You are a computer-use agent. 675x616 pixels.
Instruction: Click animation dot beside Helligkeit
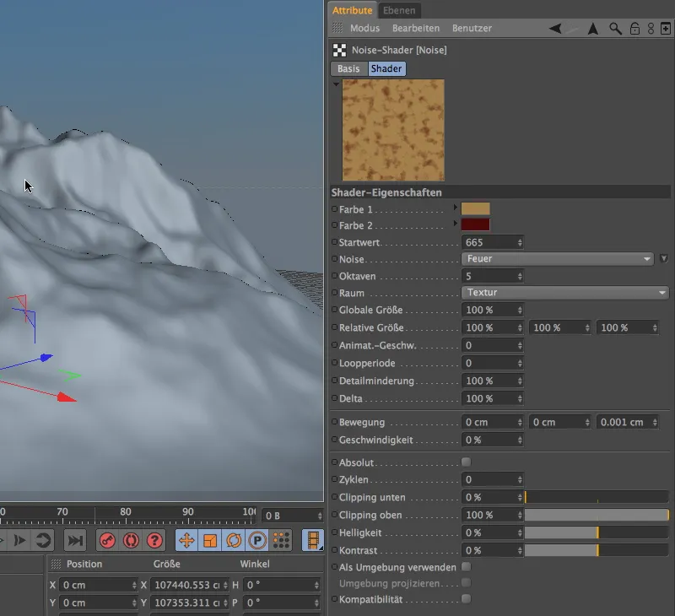(x=334, y=532)
